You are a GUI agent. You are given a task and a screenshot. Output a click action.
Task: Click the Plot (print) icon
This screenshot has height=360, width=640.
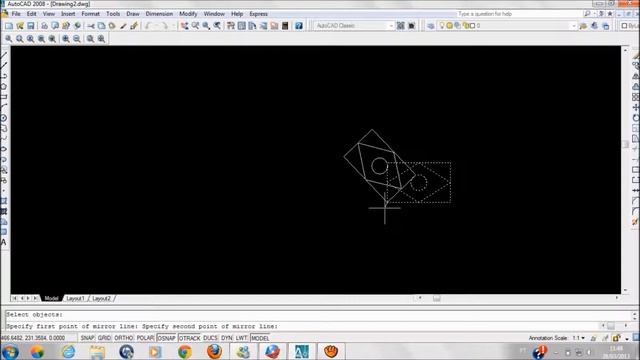[x=44, y=26]
